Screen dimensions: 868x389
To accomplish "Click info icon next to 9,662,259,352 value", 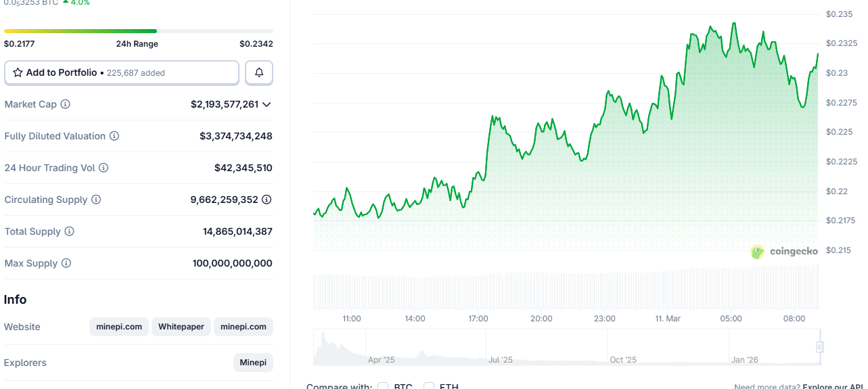I will [267, 200].
